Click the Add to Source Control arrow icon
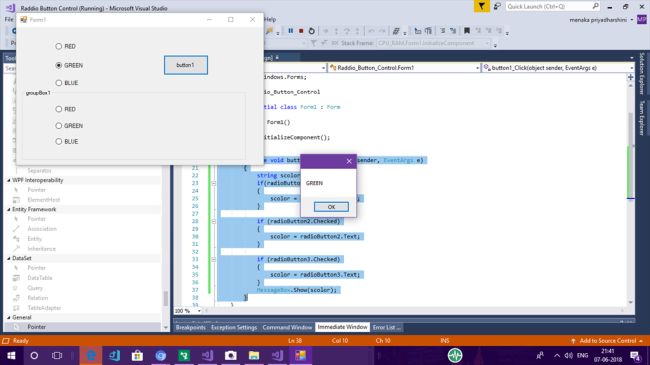The width and height of the screenshot is (650, 365). coord(573,341)
